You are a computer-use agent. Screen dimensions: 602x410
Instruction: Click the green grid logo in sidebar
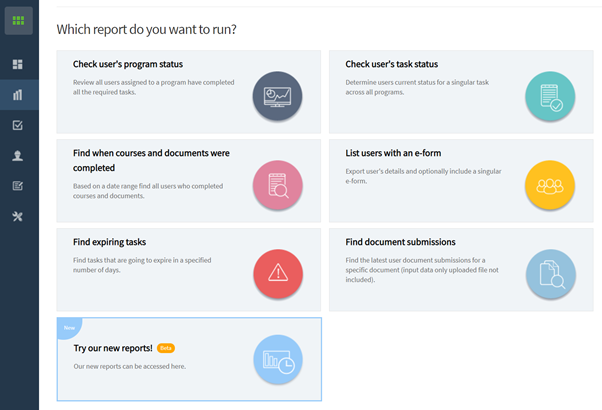(x=18, y=20)
